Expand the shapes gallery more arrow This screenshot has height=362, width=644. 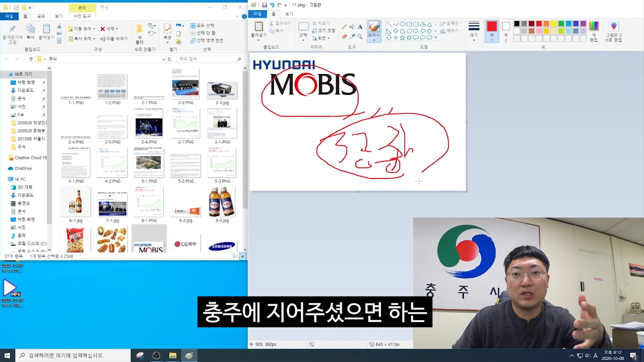[x=436, y=38]
